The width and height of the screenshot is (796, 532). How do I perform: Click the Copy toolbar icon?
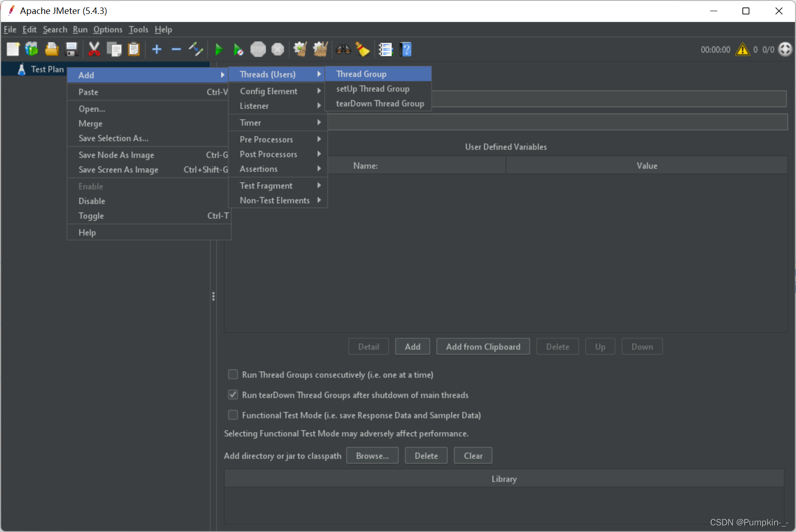coord(114,49)
